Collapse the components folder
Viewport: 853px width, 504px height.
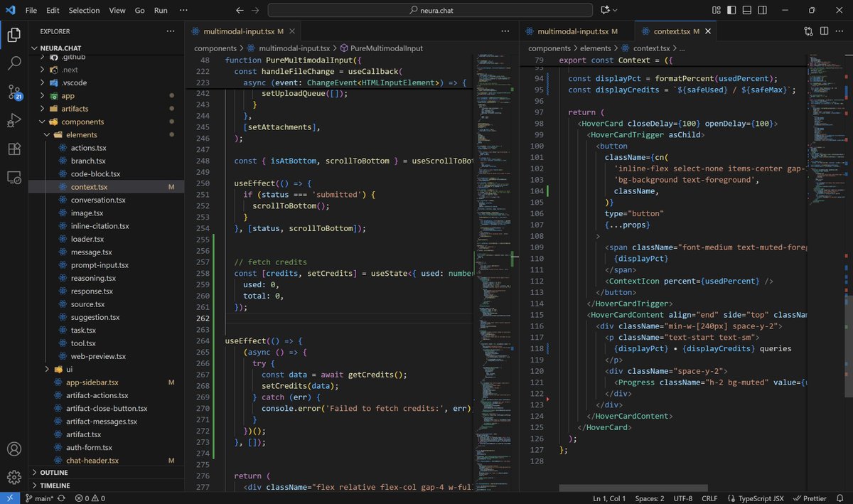pyautogui.click(x=43, y=122)
